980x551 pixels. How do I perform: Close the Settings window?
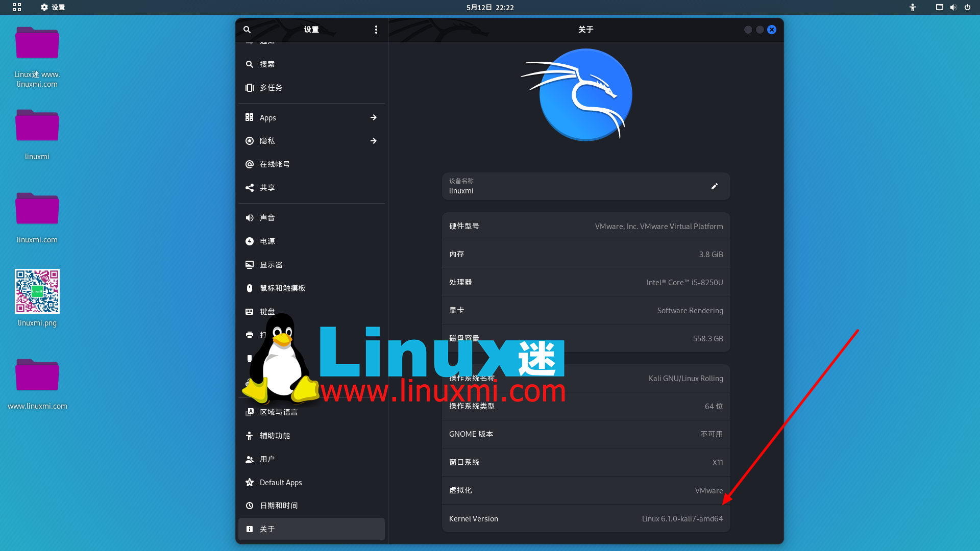point(772,30)
